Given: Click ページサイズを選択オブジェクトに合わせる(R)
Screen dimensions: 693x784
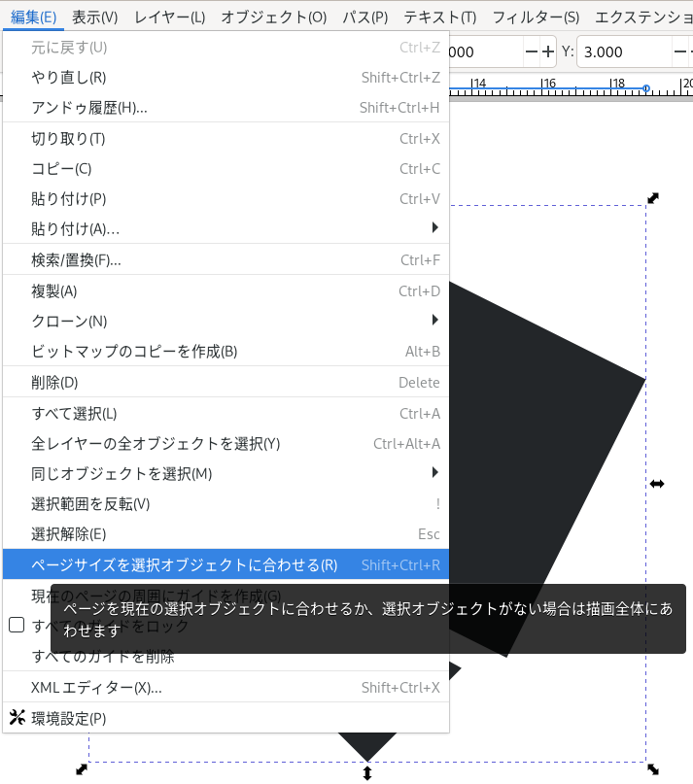Looking at the screenshot, I should point(225,564).
